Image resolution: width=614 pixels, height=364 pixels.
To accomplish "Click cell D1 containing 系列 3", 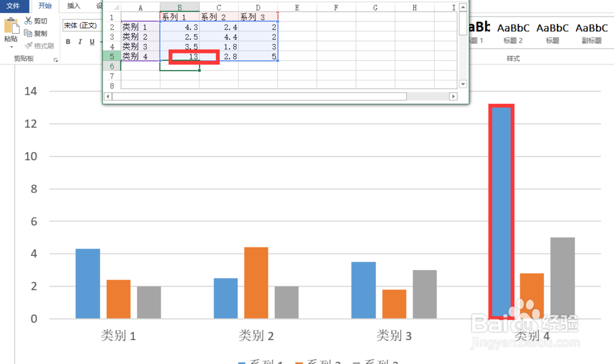I will 258,17.
